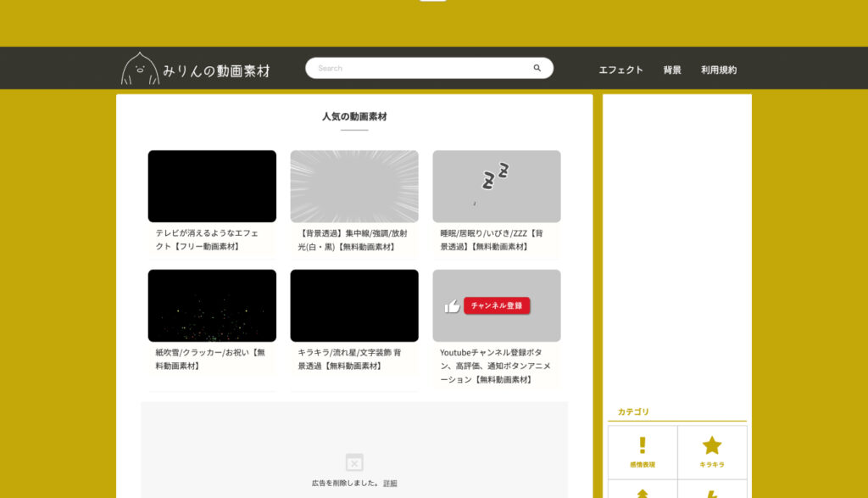This screenshot has width=868, height=498.
Task: Open the 背景 menu item
Action: click(672, 70)
